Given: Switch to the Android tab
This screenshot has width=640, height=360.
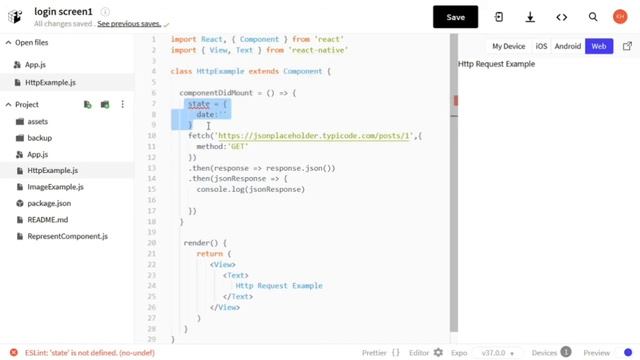Looking at the screenshot, I should (567, 46).
